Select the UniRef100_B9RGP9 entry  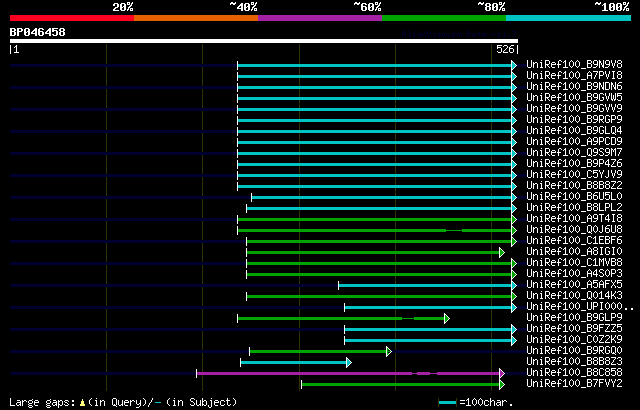click(x=574, y=120)
